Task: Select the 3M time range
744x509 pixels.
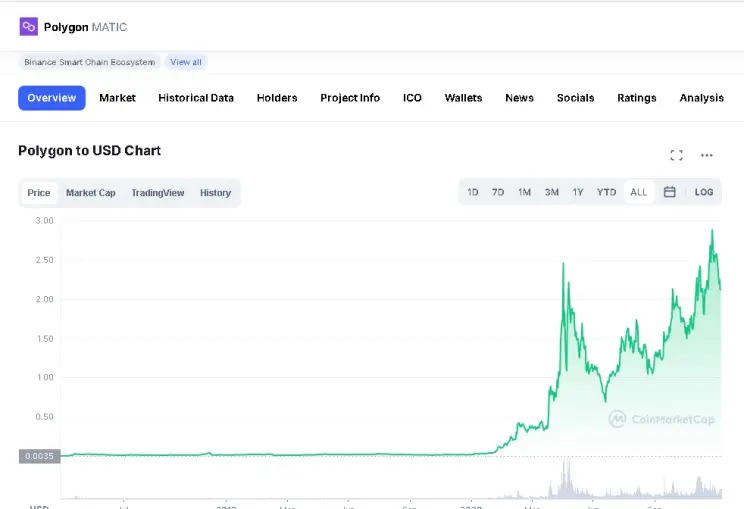Action: point(551,192)
